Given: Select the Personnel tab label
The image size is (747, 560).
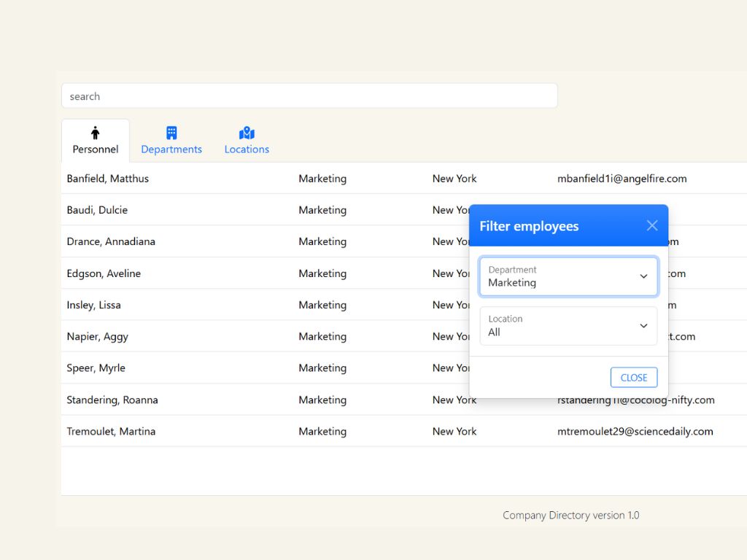Looking at the screenshot, I should (x=95, y=149).
